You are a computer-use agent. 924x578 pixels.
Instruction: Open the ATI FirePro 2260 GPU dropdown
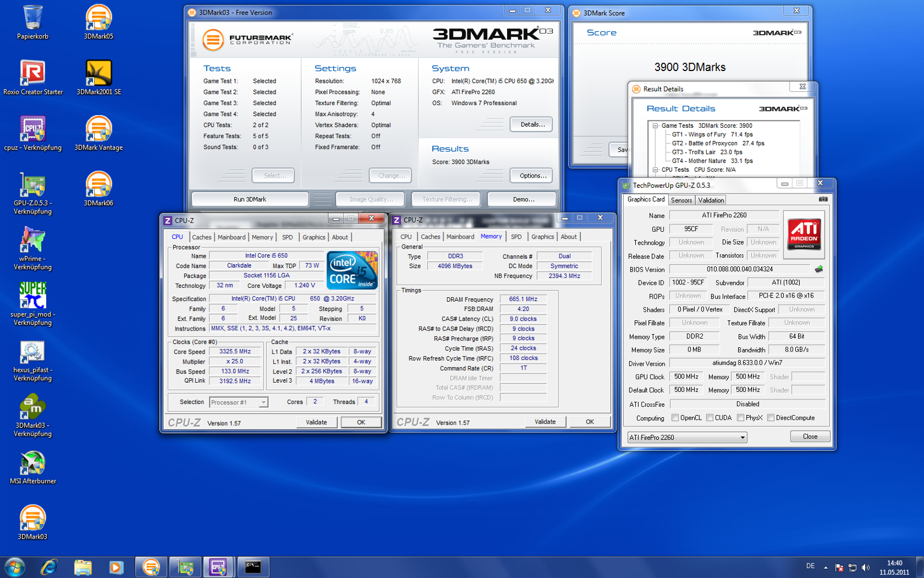687,438
